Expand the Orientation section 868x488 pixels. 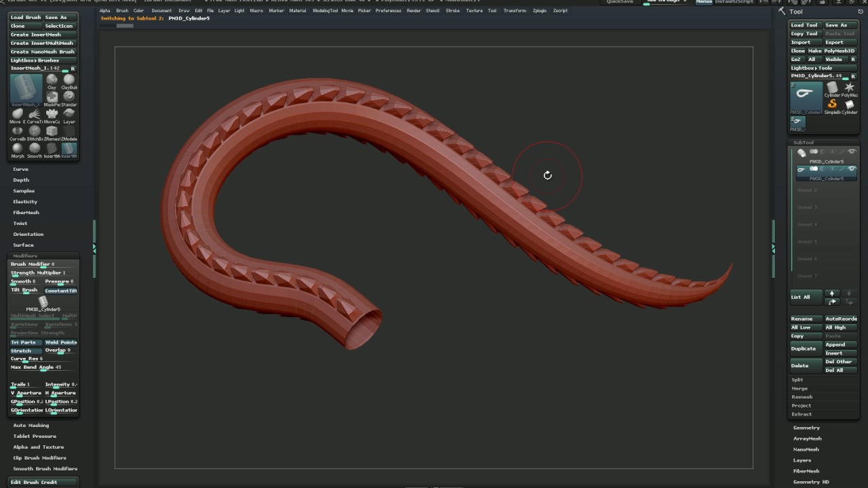click(x=28, y=235)
